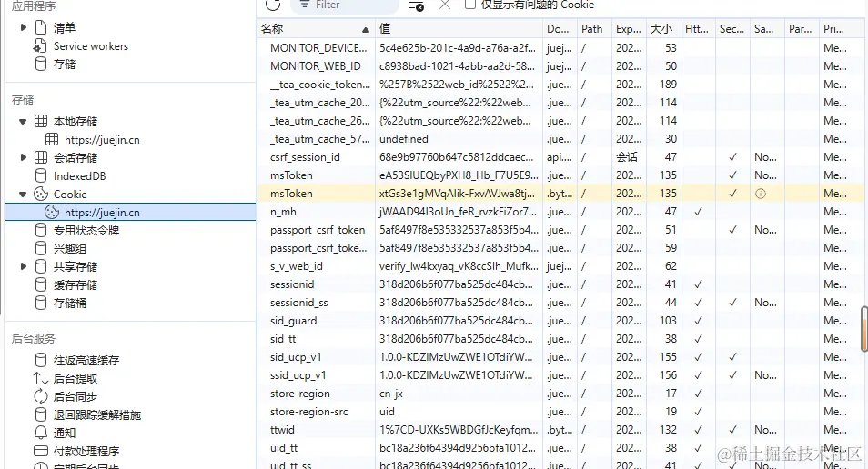Select the passport_csrf_token cookie with size 51
Screen dimensions: 868x469
pyautogui.click(x=318, y=230)
